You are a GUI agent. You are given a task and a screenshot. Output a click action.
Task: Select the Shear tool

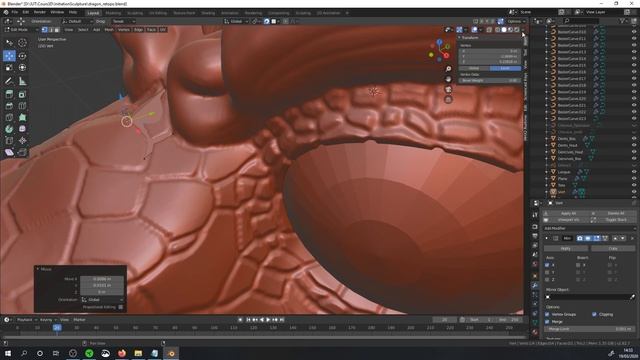pyautogui.click(x=9, y=152)
